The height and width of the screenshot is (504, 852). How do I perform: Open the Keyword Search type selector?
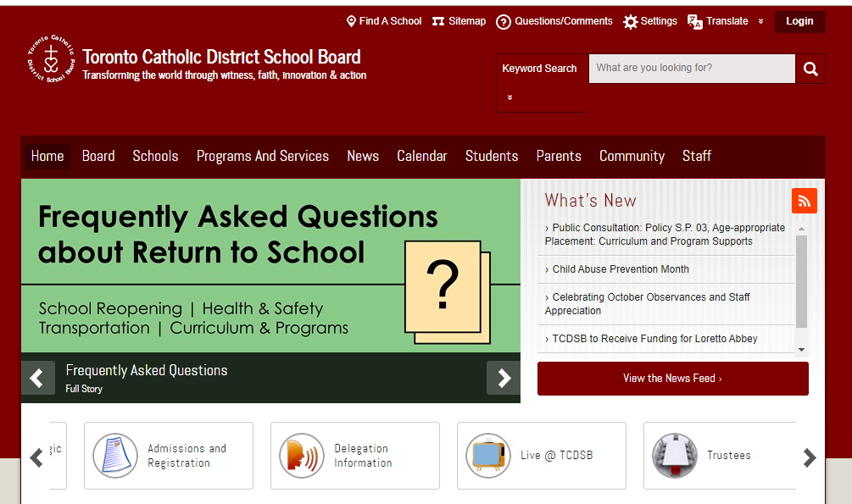point(543,82)
